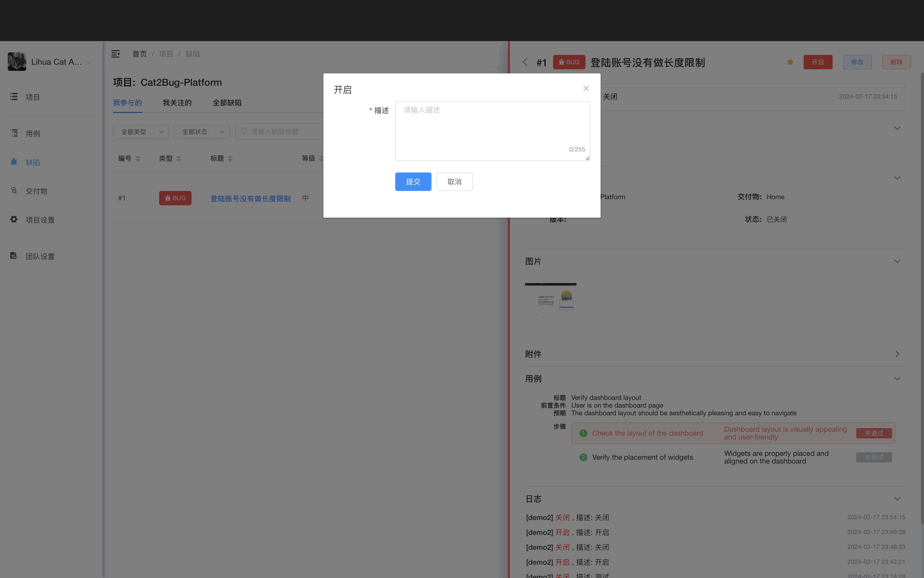
Task: Switch to the 我关注的 tab
Action: 177,103
